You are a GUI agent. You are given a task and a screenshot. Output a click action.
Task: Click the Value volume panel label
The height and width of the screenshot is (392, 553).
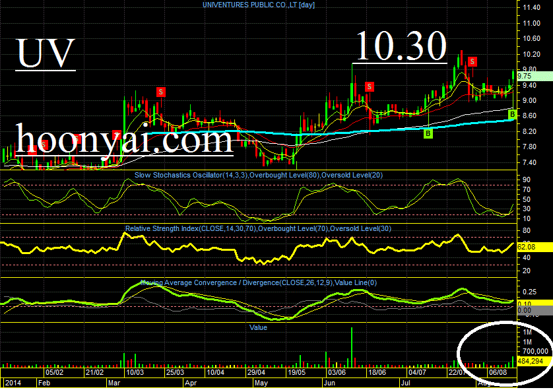(258, 327)
